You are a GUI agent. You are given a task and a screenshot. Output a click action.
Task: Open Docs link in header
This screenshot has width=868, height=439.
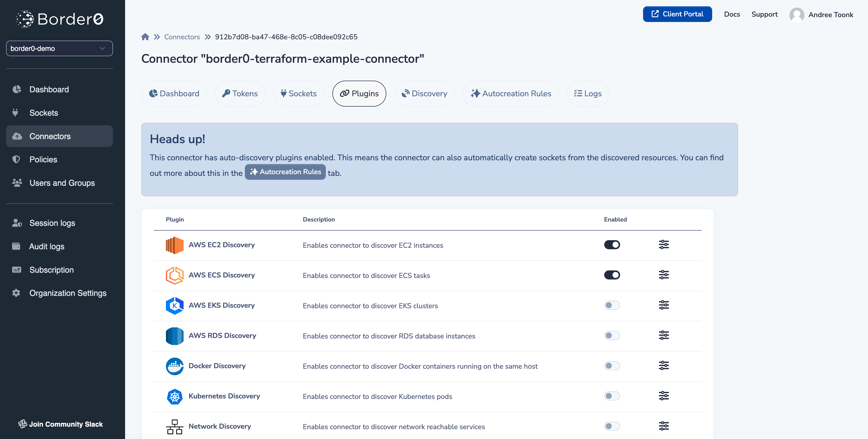click(x=732, y=14)
